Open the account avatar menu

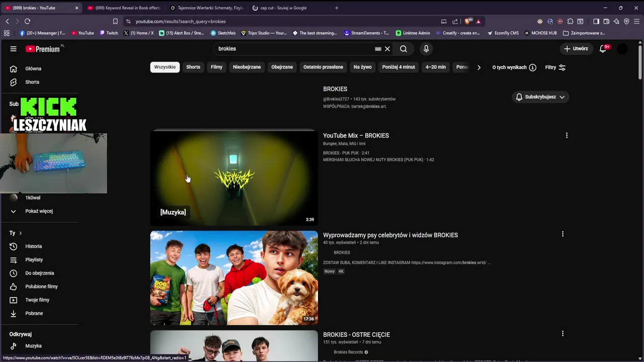coord(622,49)
